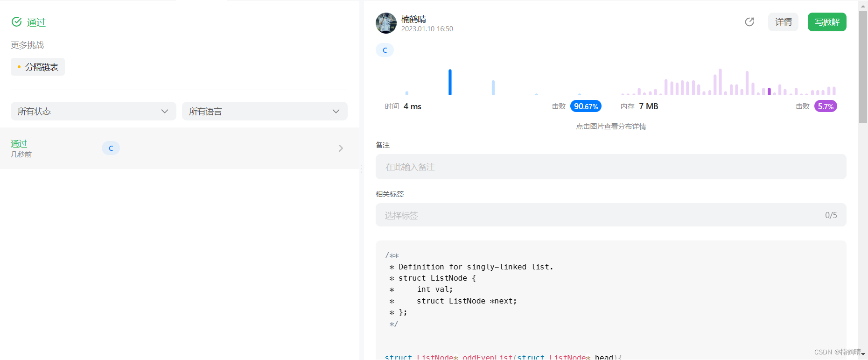Screen dimensions: 868x360
Task: Open the 分隔链表 challenge link
Action: tap(38, 67)
